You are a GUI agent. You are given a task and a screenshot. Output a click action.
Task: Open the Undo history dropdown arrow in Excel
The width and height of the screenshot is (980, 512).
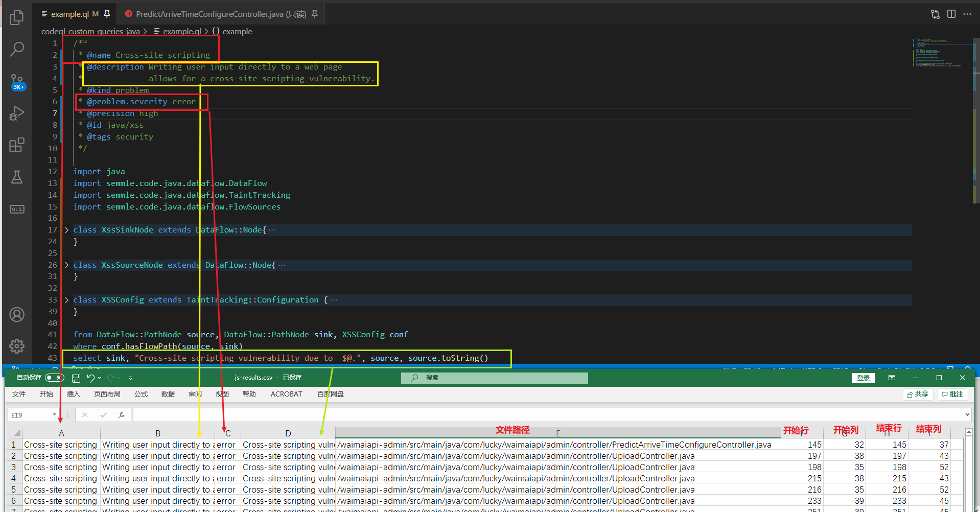99,378
